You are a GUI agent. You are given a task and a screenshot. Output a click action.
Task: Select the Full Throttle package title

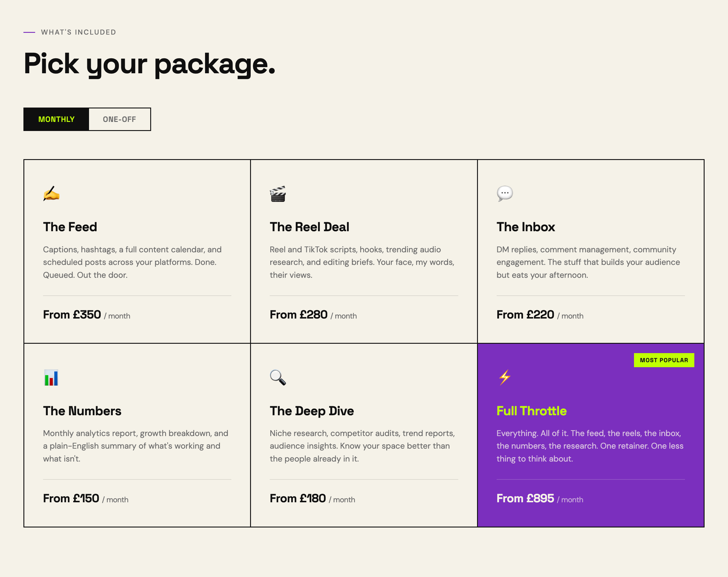[531, 411]
